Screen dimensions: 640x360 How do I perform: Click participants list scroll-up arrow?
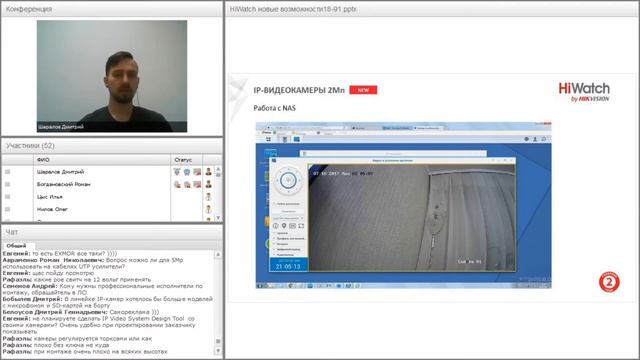pyautogui.click(x=218, y=169)
